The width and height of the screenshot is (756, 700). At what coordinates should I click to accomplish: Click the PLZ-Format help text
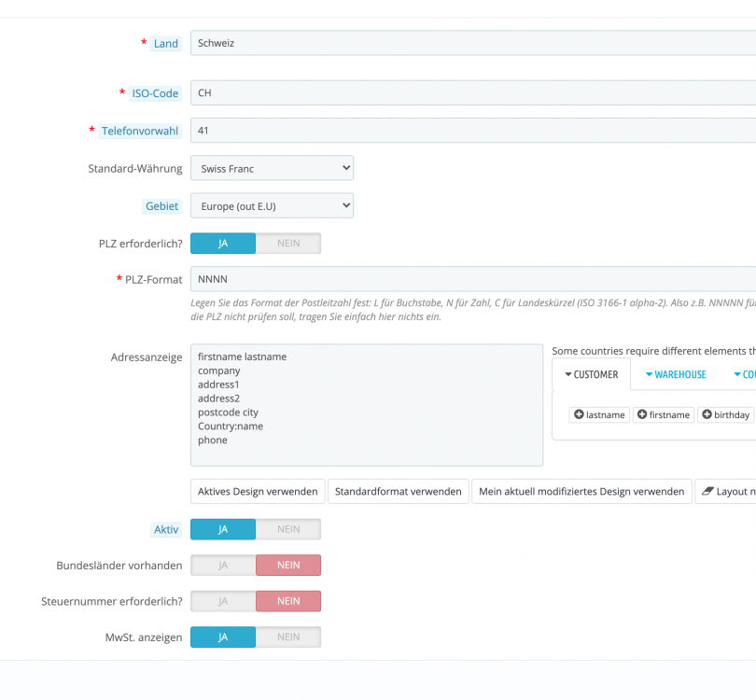pyautogui.click(x=473, y=310)
